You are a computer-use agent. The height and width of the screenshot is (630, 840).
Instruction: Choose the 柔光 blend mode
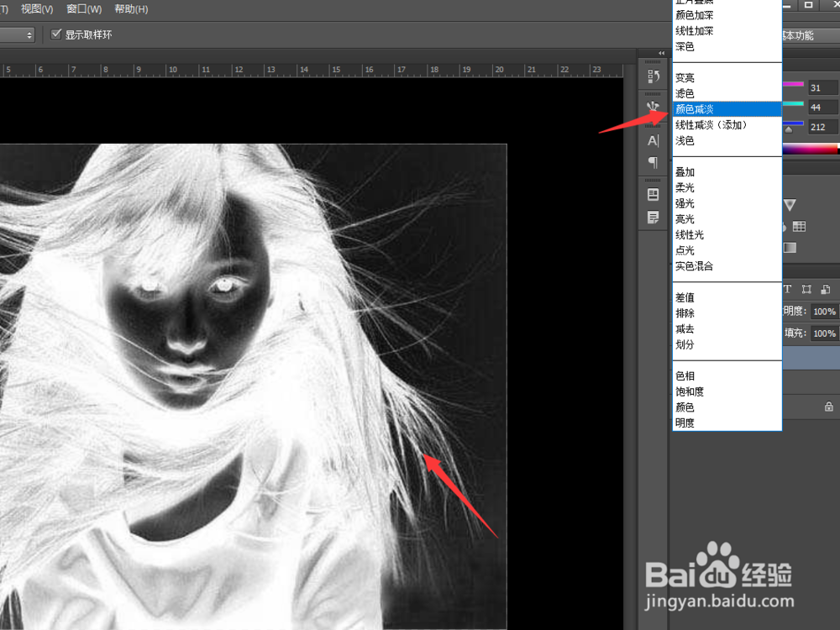[727, 187]
